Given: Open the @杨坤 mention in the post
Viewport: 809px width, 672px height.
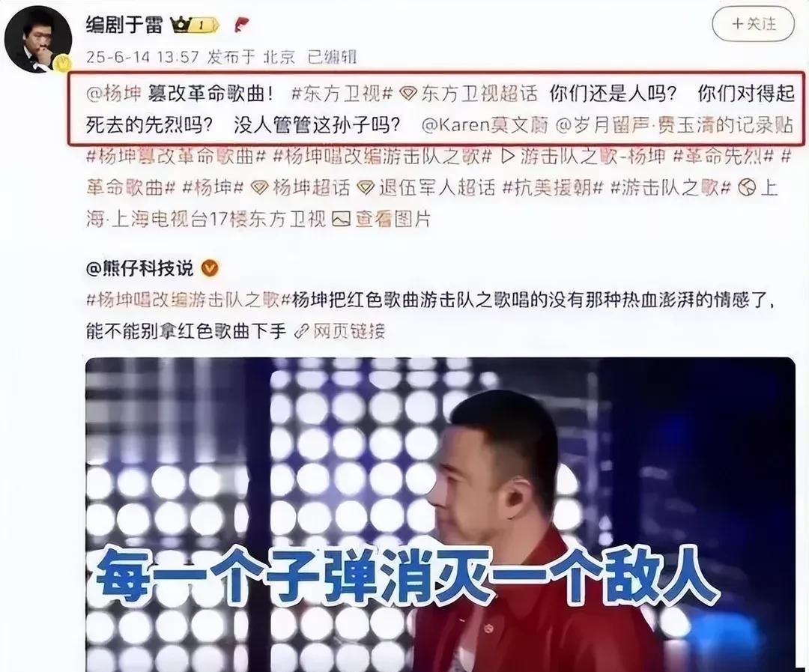Looking at the screenshot, I should tap(114, 94).
